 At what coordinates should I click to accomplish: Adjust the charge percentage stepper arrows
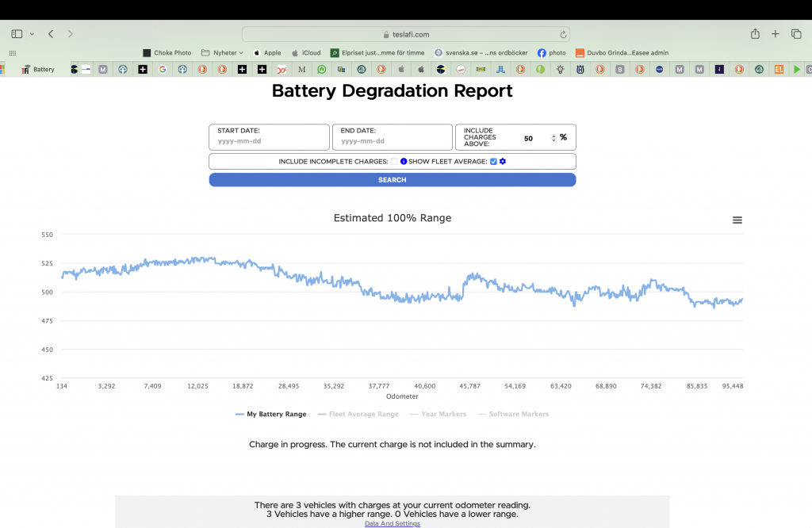point(553,138)
